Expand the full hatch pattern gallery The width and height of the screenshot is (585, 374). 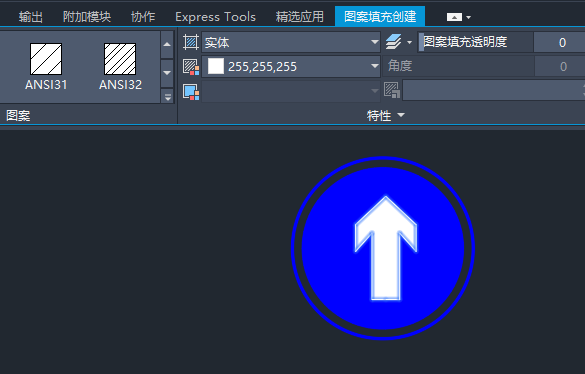coord(167,96)
